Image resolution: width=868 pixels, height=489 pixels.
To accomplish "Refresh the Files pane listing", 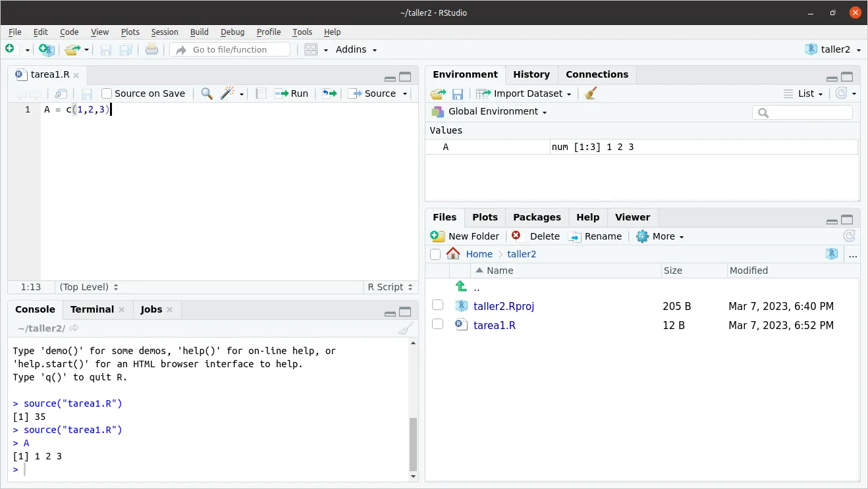I will coord(850,236).
